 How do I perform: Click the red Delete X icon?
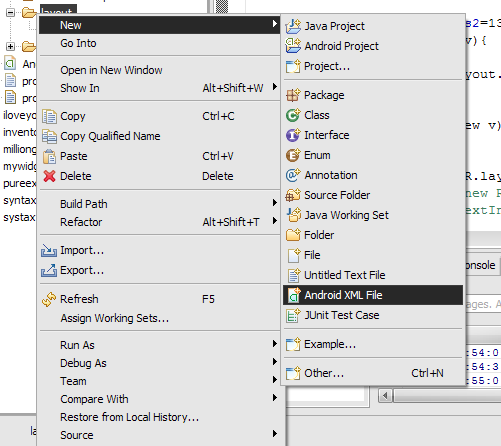point(49,176)
